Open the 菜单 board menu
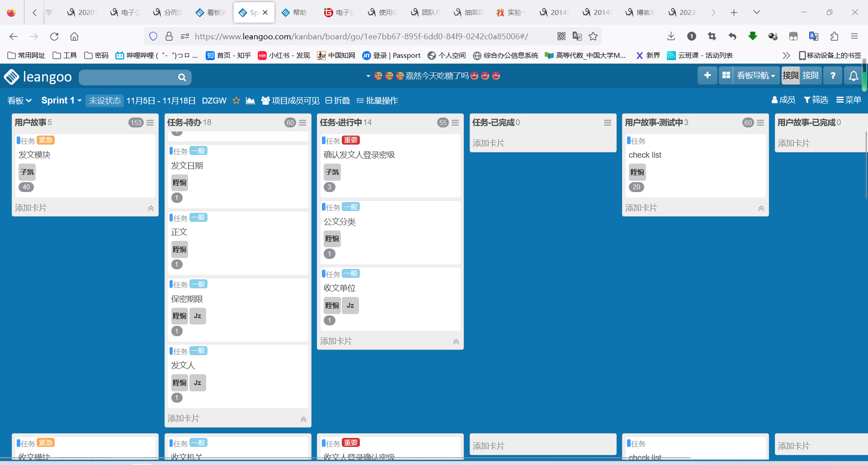 pos(849,100)
